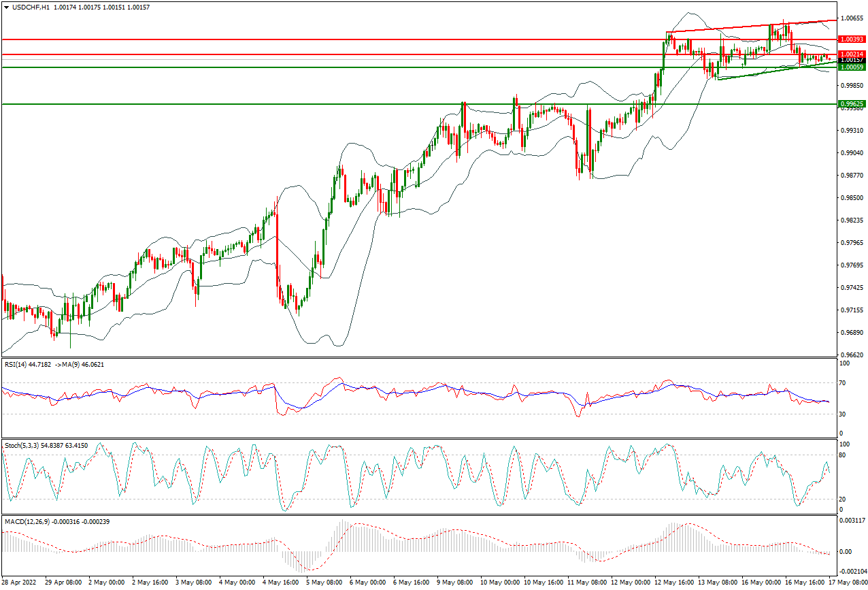
Task: Click the OHLC values 1.00174 1.00175 1.00151 1.00157
Action: click(x=101, y=7)
